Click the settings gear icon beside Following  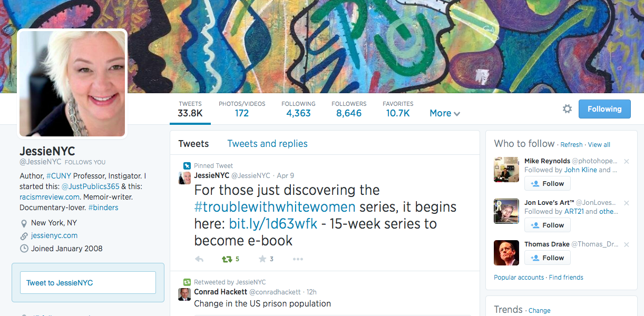coord(567,109)
